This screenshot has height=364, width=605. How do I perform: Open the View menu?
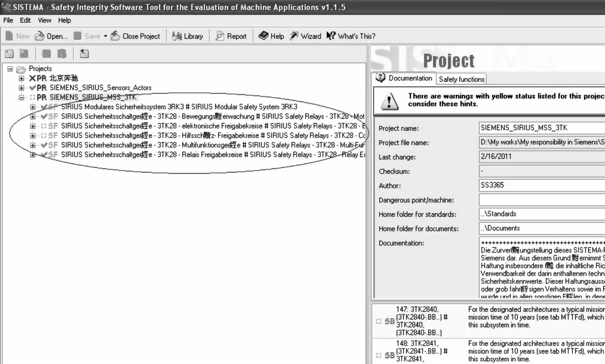point(44,20)
